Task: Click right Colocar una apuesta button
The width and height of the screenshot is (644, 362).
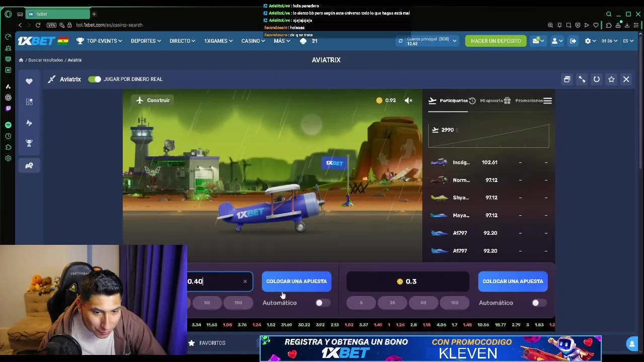Action: (513, 282)
